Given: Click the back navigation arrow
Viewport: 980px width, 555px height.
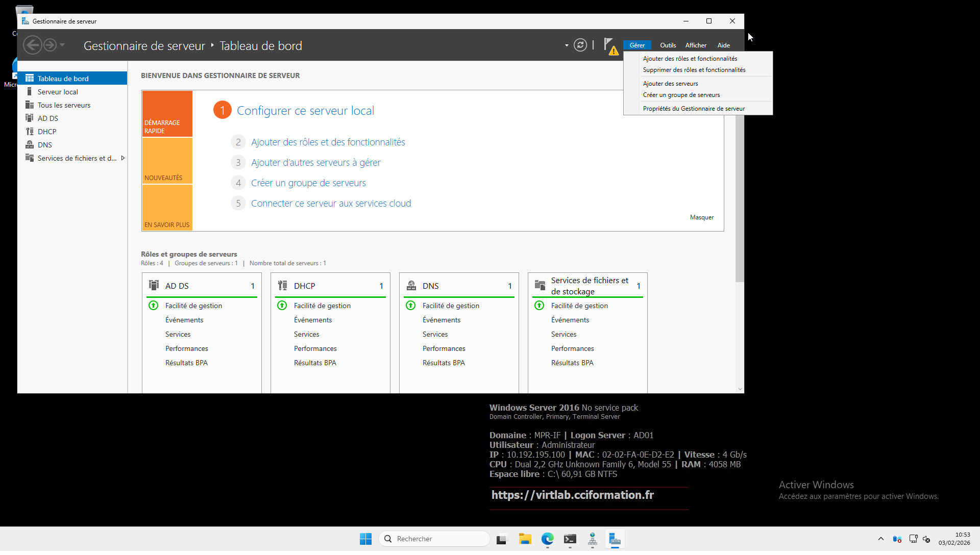Looking at the screenshot, I should coord(33,45).
